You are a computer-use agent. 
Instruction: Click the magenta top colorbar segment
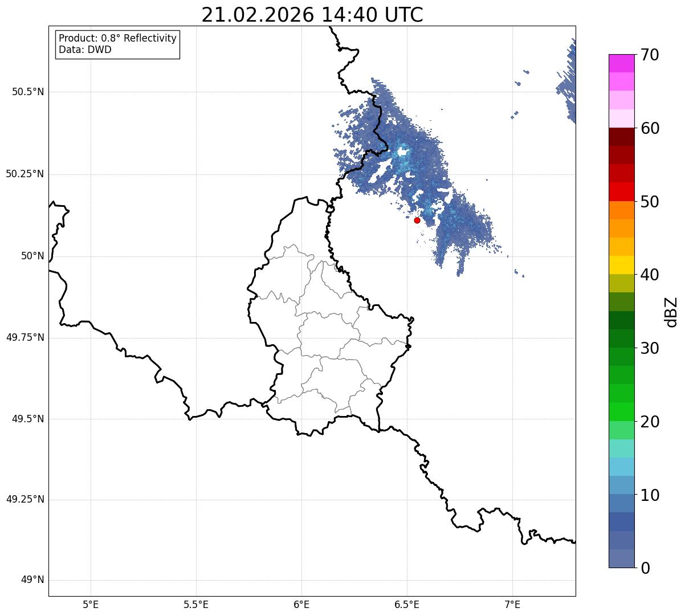(622, 63)
